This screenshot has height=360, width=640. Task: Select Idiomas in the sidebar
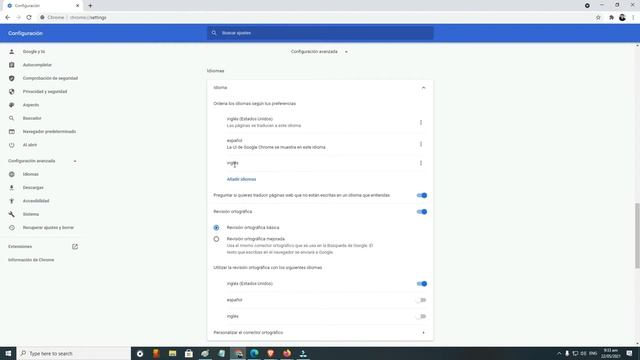click(31, 174)
